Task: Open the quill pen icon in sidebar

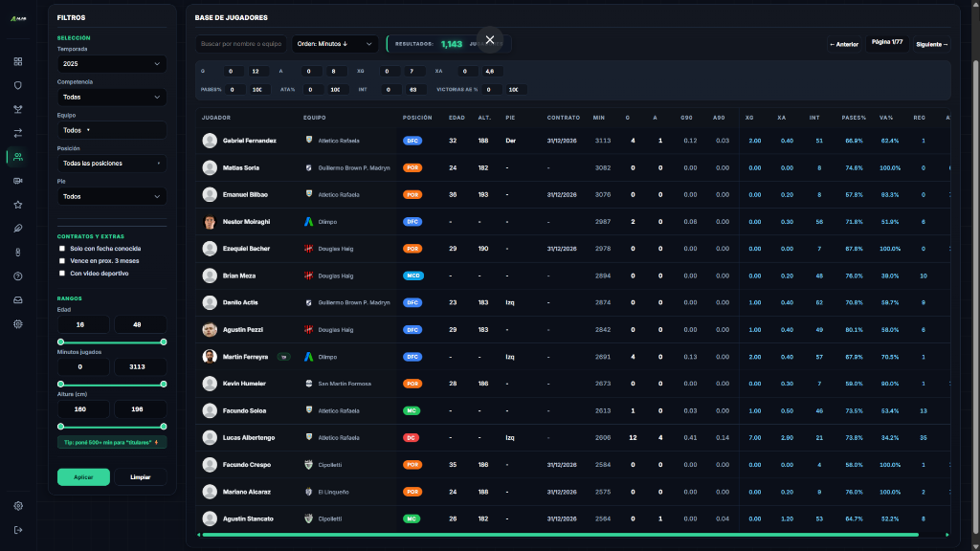Action: point(17,229)
